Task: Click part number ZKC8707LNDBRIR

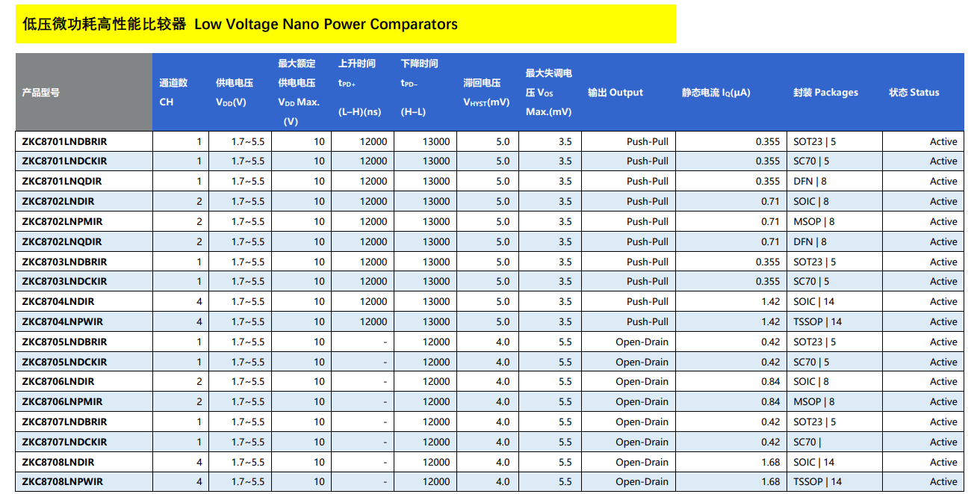Action: pyautogui.click(x=65, y=422)
